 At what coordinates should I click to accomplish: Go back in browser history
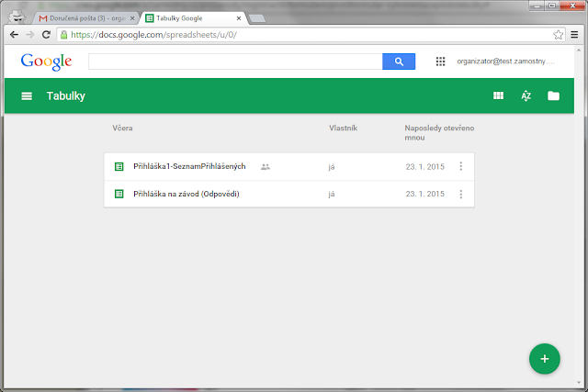pos(15,35)
